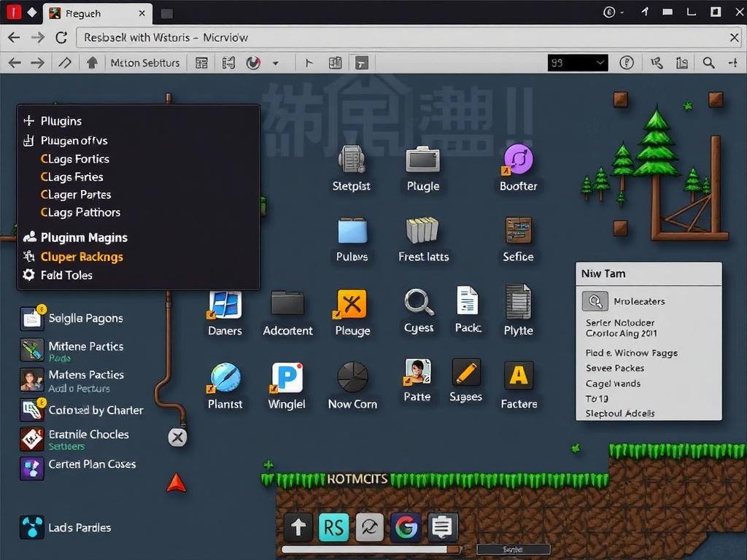Open a new tab button
This screenshot has height=560, width=747.
pyautogui.click(x=167, y=14)
